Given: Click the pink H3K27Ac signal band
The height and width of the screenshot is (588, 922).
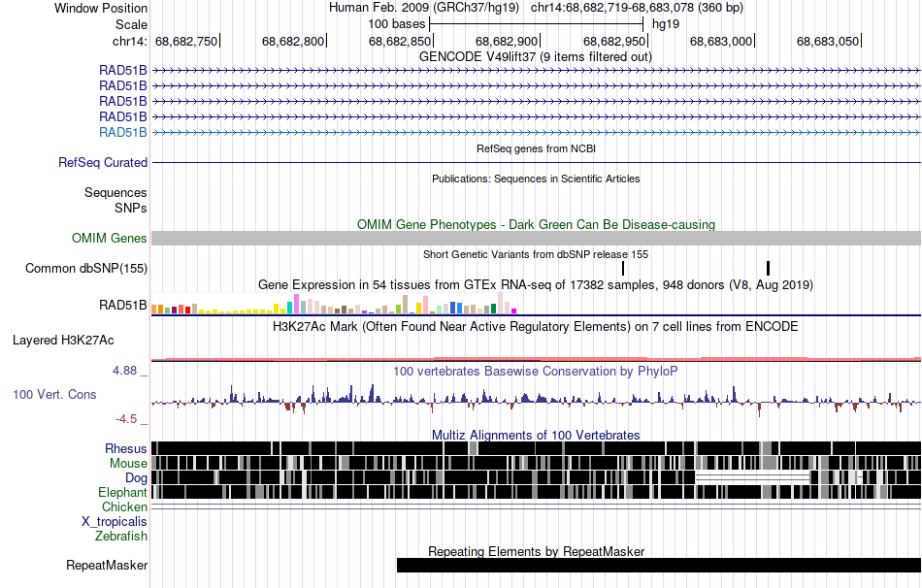Looking at the screenshot, I should (537, 358).
